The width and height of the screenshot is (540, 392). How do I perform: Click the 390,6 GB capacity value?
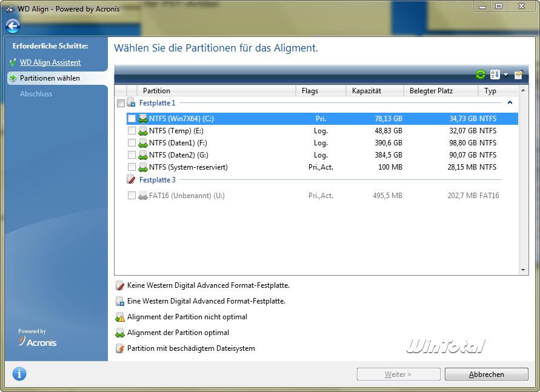[x=388, y=143]
